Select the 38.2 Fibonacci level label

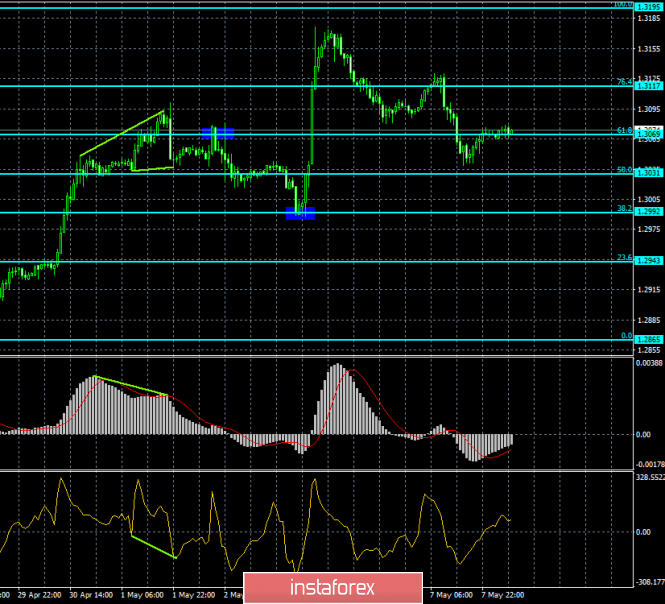point(624,208)
